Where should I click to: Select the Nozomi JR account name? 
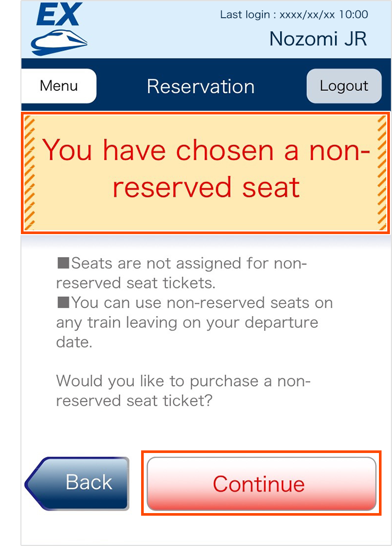[x=318, y=38]
